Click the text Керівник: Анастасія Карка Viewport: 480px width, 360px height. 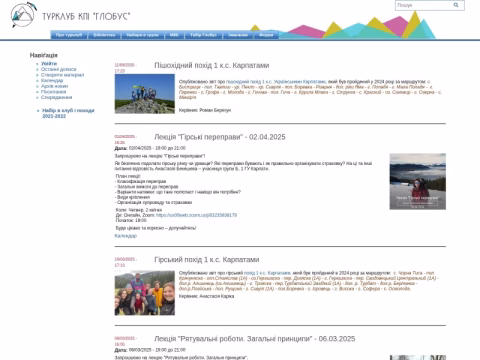[206, 296]
